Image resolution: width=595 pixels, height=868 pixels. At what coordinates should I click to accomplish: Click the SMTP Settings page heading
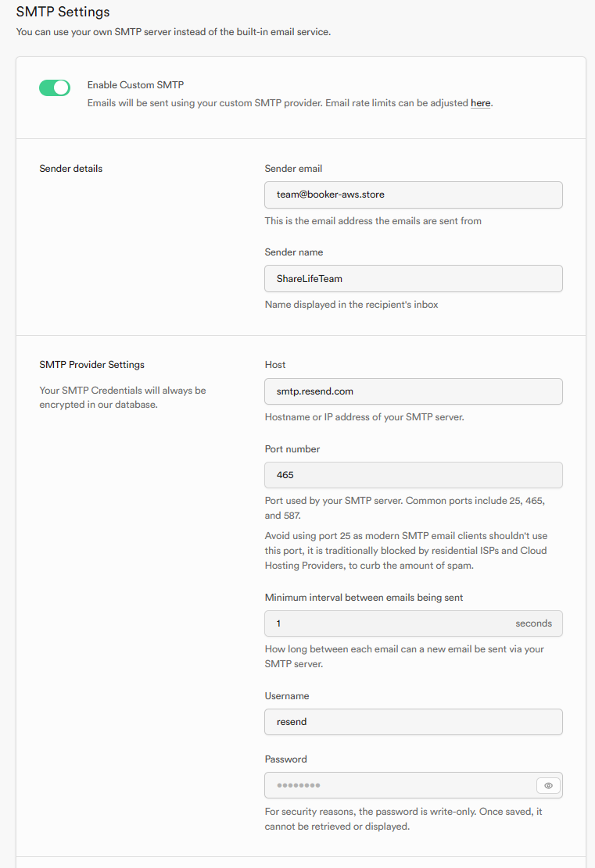tap(63, 12)
